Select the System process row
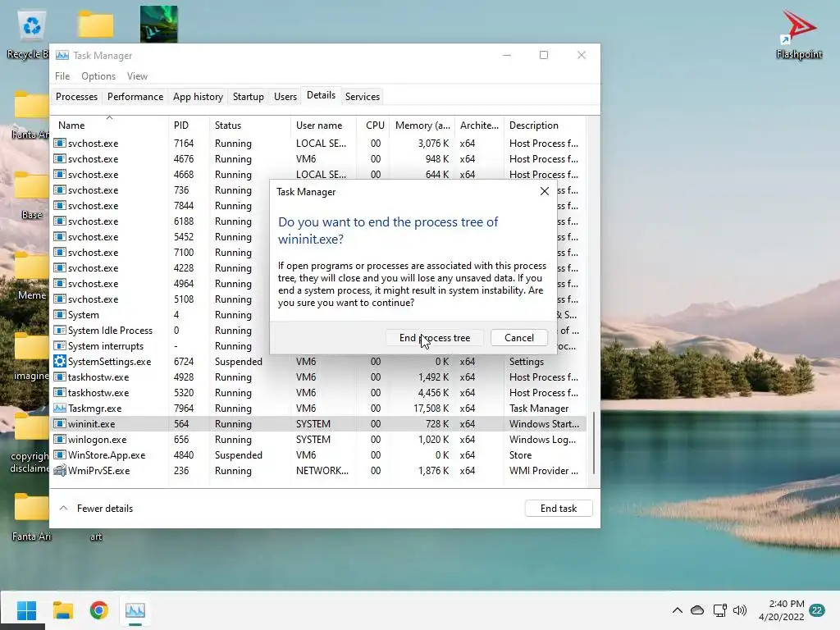This screenshot has width=840, height=630. pyautogui.click(x=161, y=315)
